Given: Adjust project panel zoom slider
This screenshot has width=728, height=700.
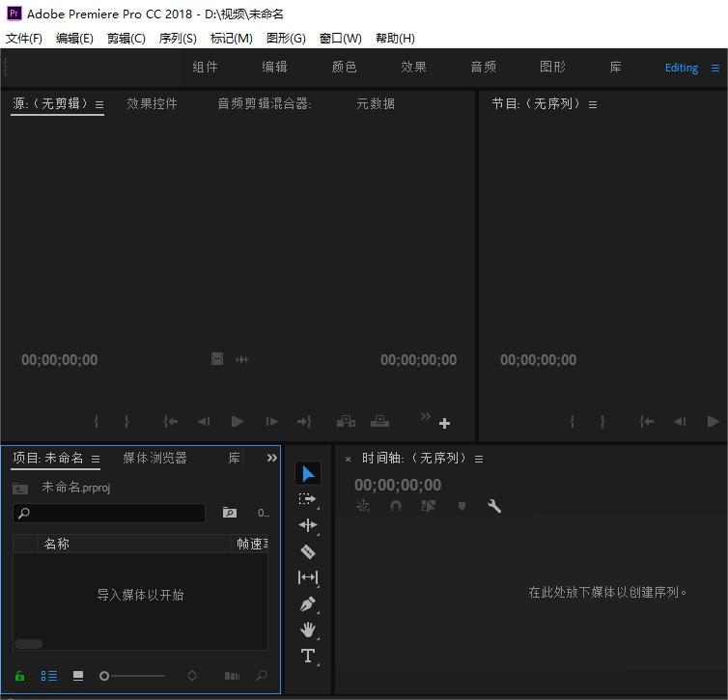Looking at the screenshot, I should pos(132,676).
